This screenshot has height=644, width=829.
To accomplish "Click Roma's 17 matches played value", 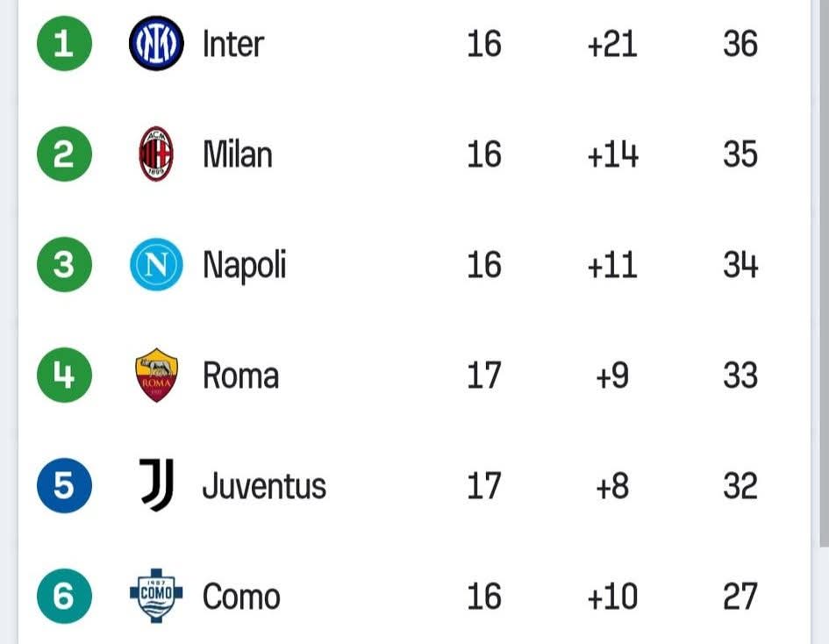I will click(x=483, y=376).
